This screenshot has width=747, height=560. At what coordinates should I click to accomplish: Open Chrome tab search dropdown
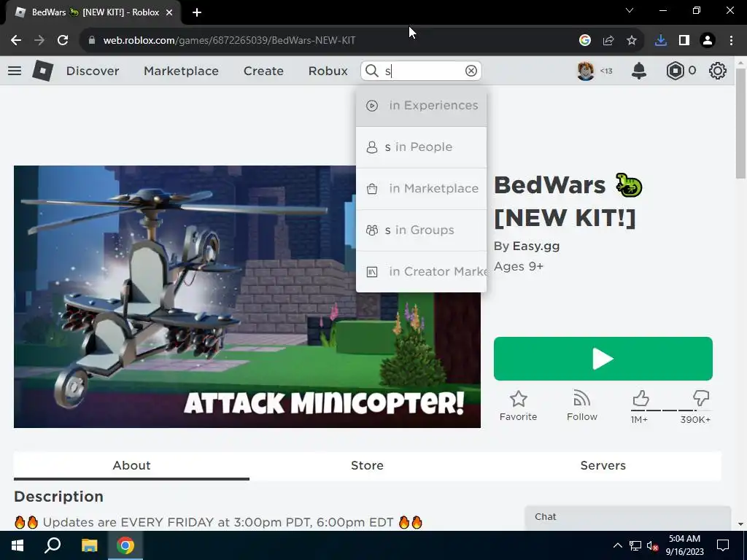(630, 10)
